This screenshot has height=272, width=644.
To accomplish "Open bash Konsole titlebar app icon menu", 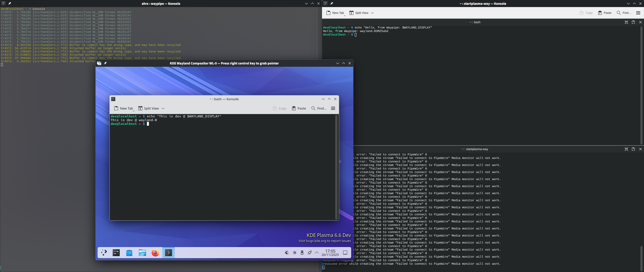I will coord(113,99).
